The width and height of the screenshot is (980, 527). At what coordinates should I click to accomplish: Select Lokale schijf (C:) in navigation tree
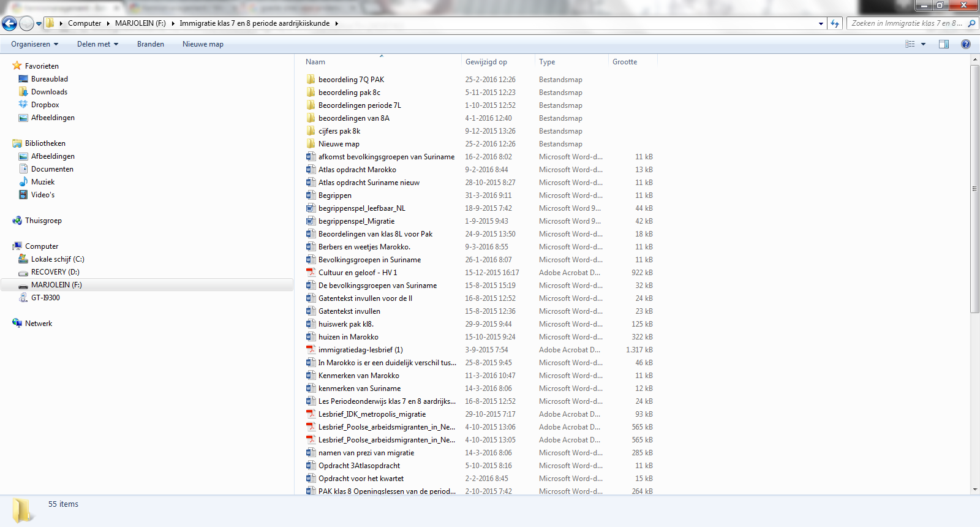pyautogui.click(x=58, y=259)
